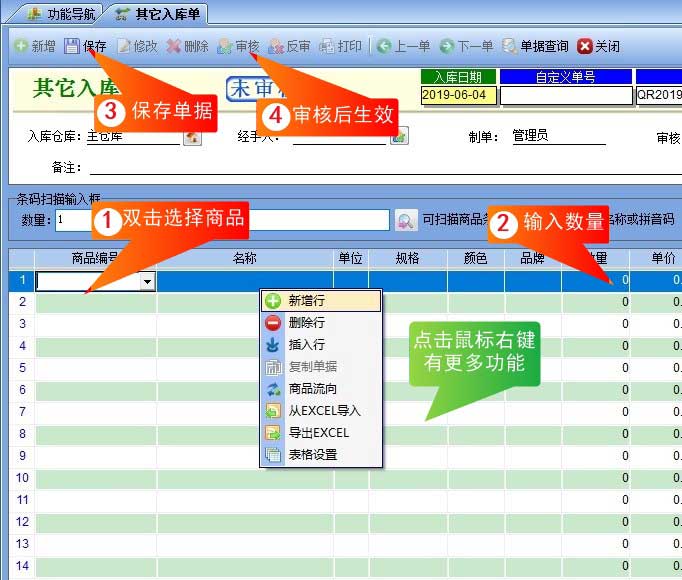Image resolution: width=682 pixels, height=580 pixels.
Task: Choose 从EXCEL导入 from the context menu
Action: click(x=321, y=411)
